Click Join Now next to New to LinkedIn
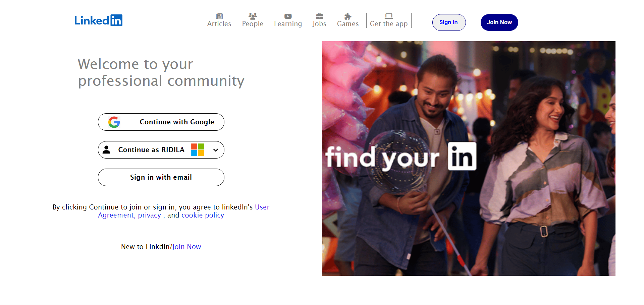 click(x=186, y=246)
